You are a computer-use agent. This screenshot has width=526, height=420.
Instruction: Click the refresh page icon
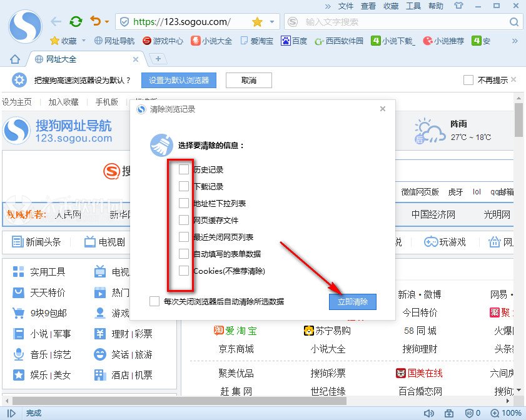pos(75,20)
